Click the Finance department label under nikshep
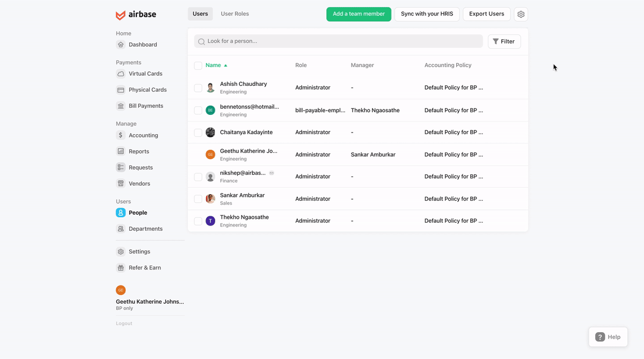The height and width of the screenshot is (359, 644). tap(229, 181)
